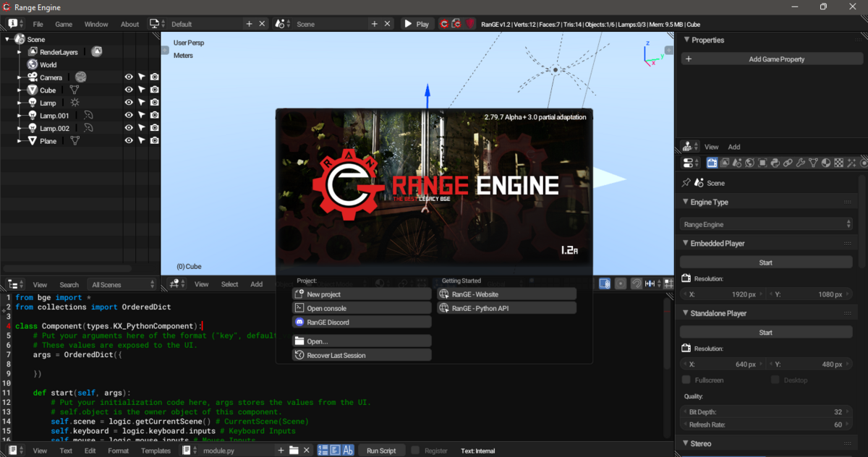
Task: Select the Texture checkerboard properties icon
Action: (838, 163)
